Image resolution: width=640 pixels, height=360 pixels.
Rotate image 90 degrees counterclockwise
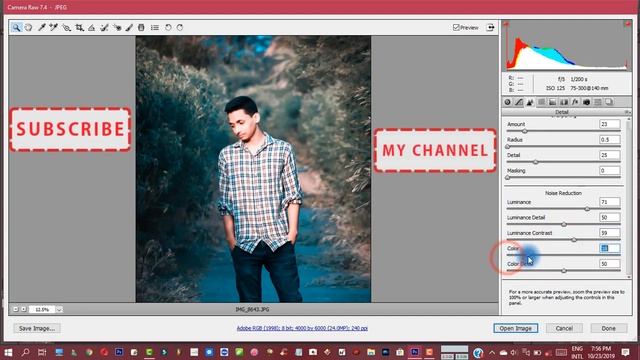(168, 27)
